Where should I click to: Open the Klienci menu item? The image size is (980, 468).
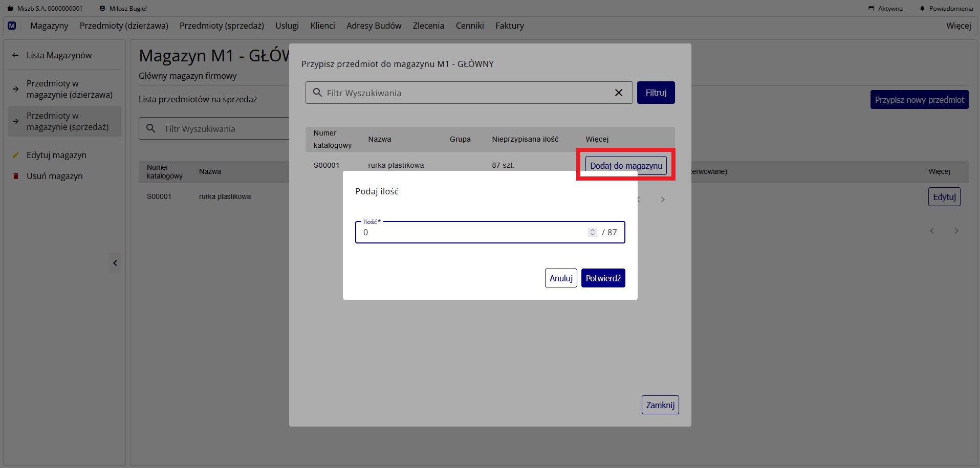tap(322, 26)
